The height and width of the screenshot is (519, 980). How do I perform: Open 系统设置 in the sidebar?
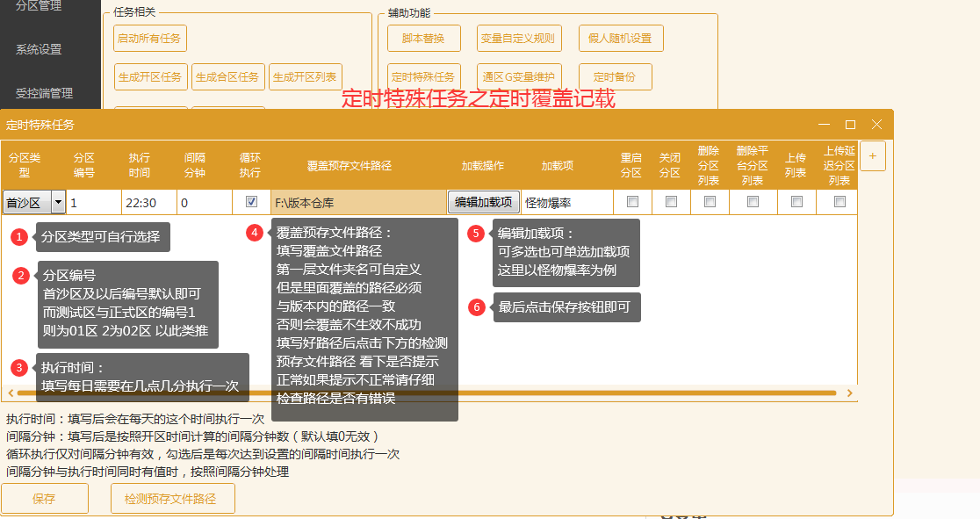[39, 49]
